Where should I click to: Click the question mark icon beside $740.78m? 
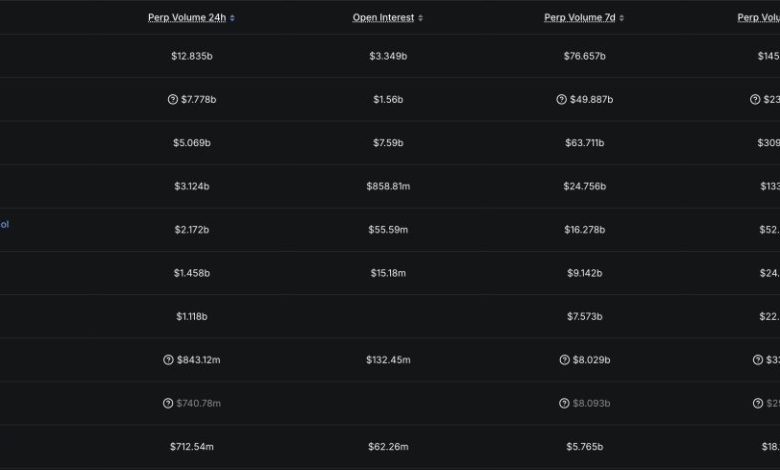(x=168, y=403)
